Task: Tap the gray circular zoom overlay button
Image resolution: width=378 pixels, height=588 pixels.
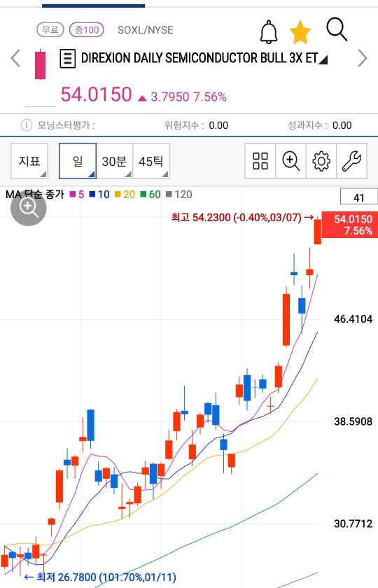Action: click(29, 208)
